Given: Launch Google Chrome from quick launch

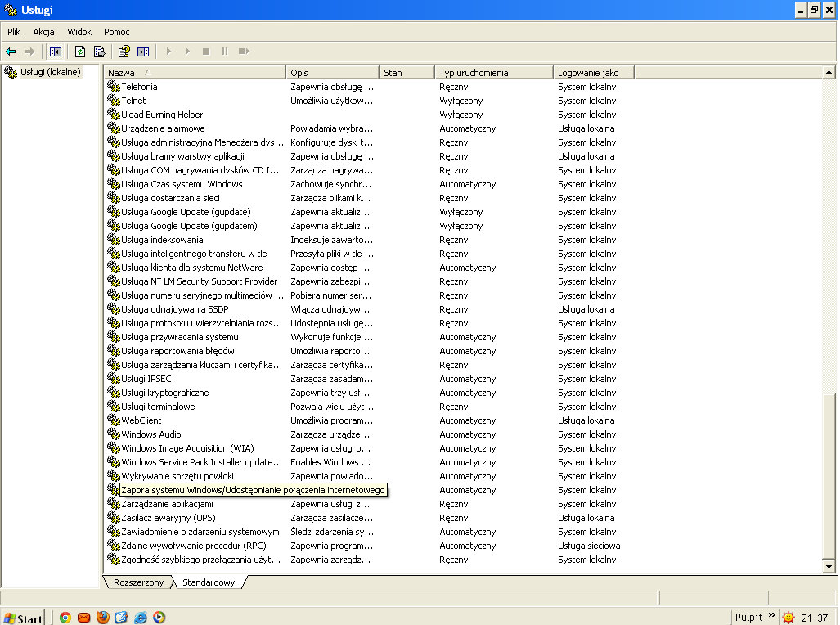Looking at the screenshot, I should click(x=65, y=618).
